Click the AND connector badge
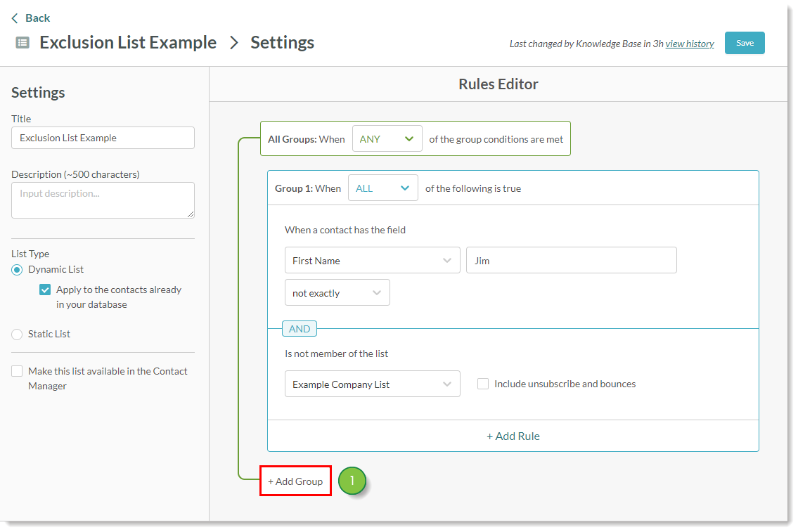 [x=300, y=329]
